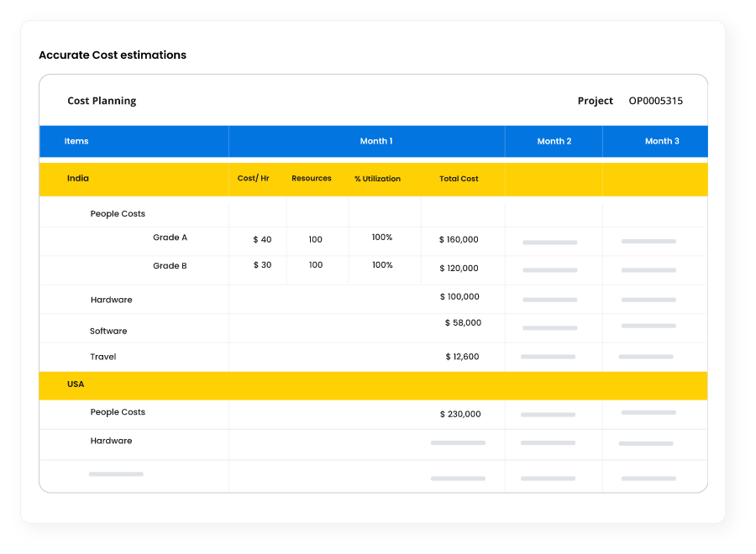Click the Travel $ 12,600 amount
756x554 pixels.
click(462, 357)
